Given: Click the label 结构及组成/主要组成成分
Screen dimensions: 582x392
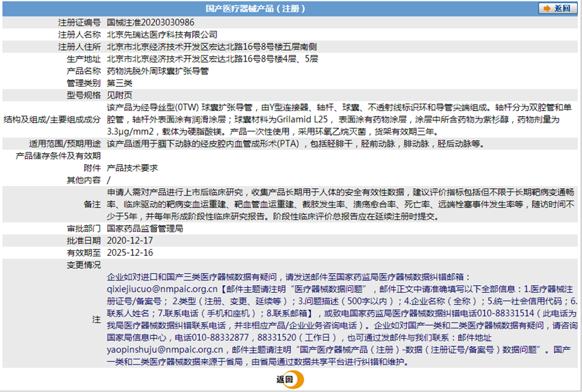Looking at the screenshot, I should [x=52, y=120].
